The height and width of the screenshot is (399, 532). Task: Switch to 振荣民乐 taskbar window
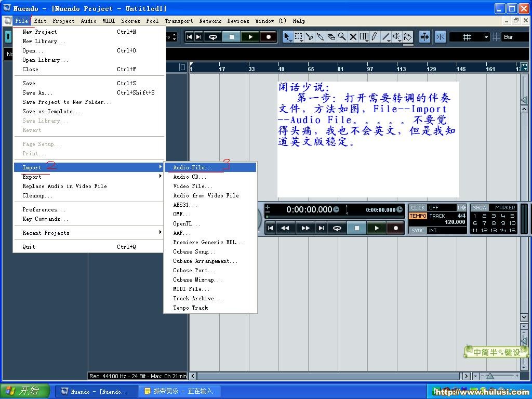pos(180,392)
